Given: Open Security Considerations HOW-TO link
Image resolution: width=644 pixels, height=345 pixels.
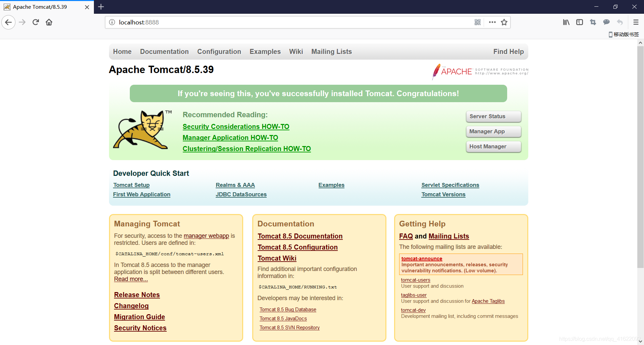Looking at the screenshot, I should (236, 127).
